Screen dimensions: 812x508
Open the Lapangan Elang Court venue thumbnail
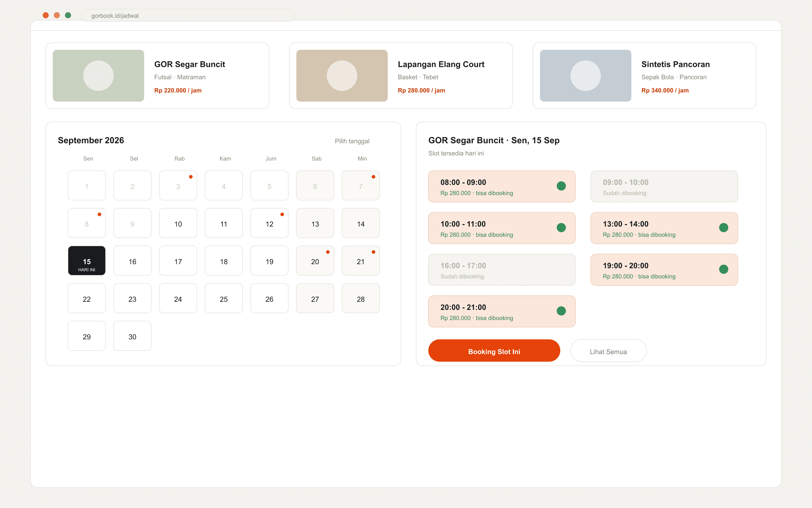pyautogui.click(x=342, y=76)
